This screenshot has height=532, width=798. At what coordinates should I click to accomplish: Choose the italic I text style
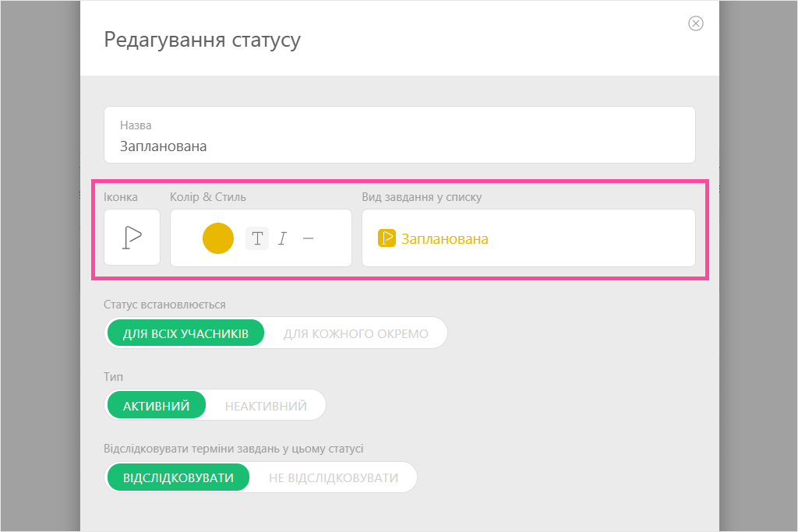point(283,238)
